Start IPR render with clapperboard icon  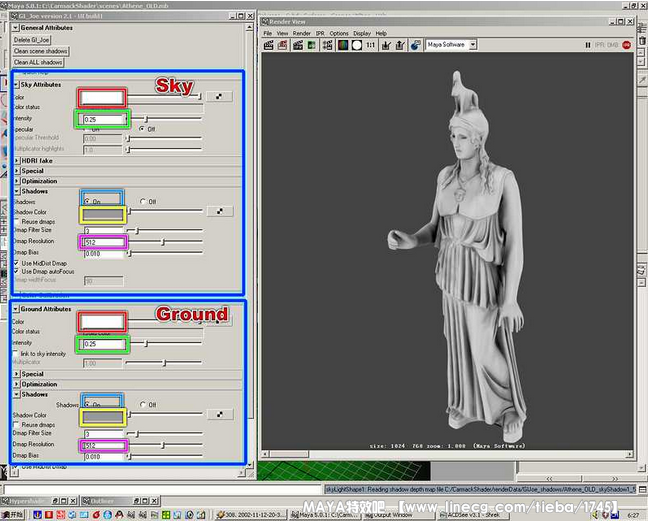298,45
